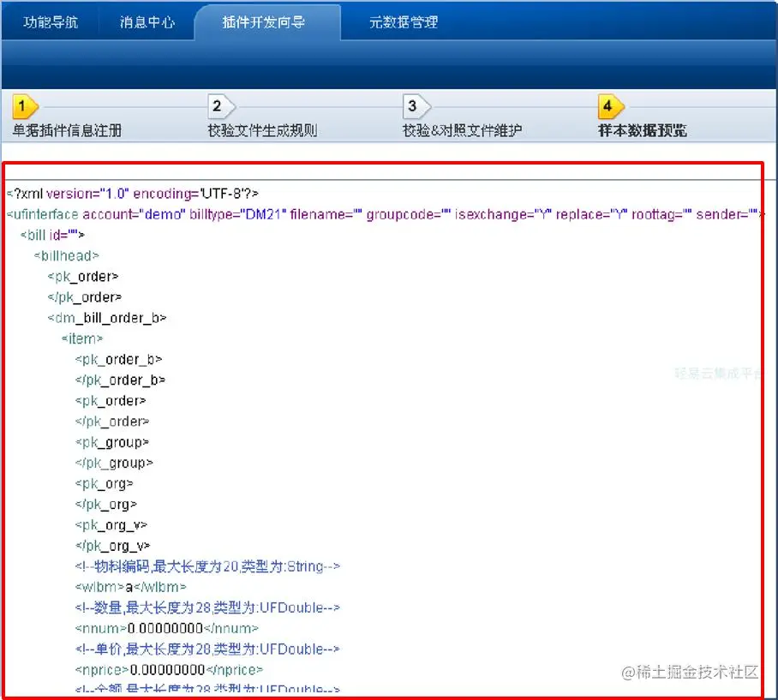The image size is (778, 700).
Task: Click the opening <pk_group> tag
Action: (112, 442)
